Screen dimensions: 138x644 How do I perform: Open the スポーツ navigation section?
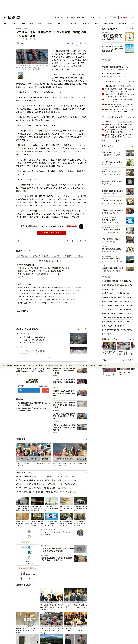49,24
